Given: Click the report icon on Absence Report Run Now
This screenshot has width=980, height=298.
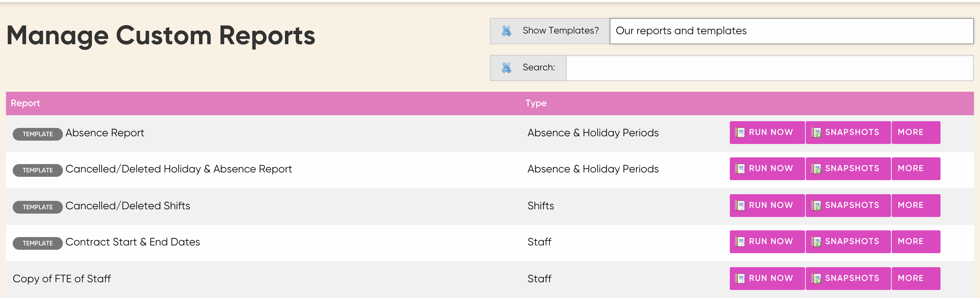Looking at the screenshot, I should (740, 132).
